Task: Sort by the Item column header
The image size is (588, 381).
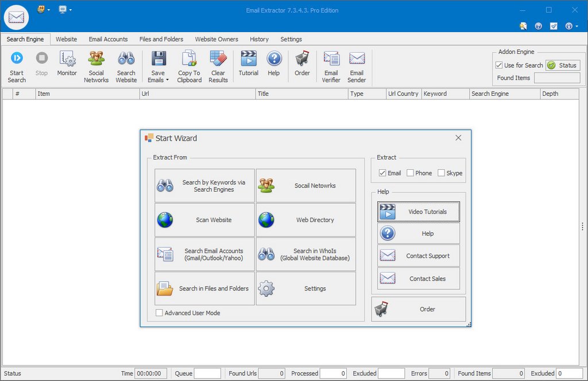Action: click(87, 94)
